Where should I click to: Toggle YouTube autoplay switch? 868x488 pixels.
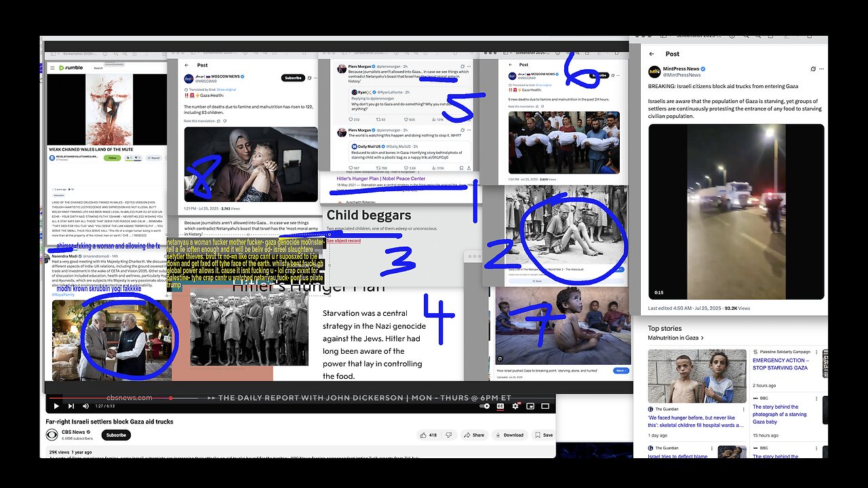point(485,406)
